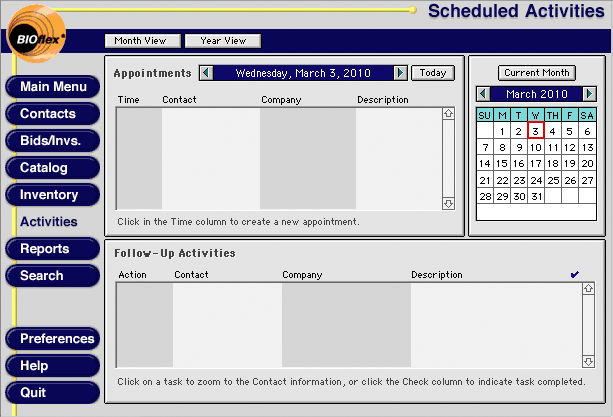Image resolution: width=613 pixels, height=417 pixels.
Task: Click the 'Wednesday, March 3, 2010' date bar
Action: click(x=303, y=73)
